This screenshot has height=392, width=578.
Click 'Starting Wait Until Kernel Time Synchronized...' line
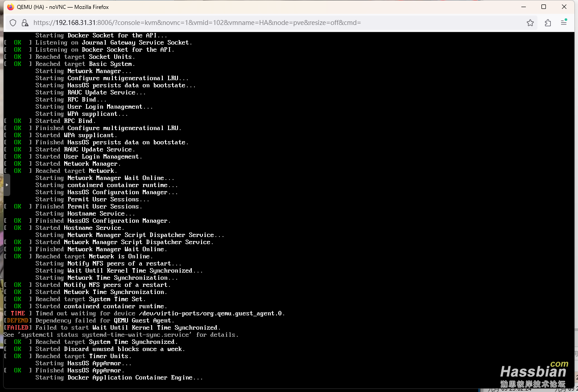point(119,270)
